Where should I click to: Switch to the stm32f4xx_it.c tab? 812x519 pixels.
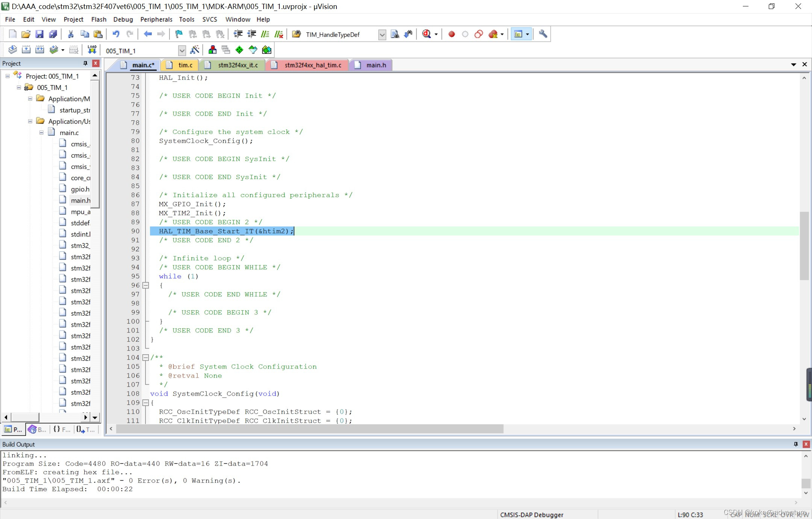point(238,65)
